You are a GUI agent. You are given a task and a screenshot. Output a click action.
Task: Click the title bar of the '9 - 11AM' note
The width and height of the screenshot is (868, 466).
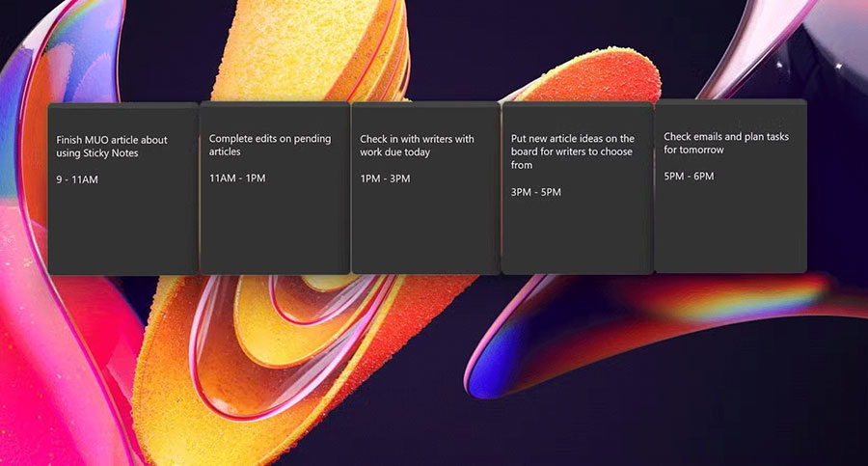[122, 110]
